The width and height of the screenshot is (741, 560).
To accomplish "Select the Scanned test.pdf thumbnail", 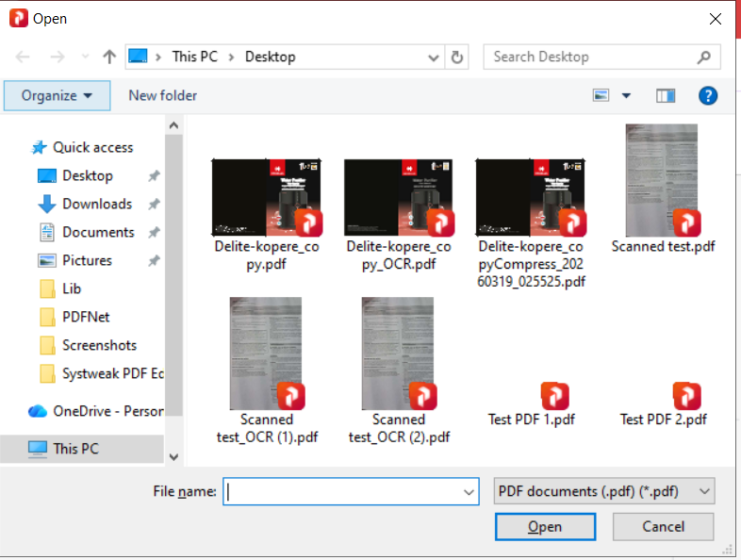I will pyautogui.click(x=662, y=189).
